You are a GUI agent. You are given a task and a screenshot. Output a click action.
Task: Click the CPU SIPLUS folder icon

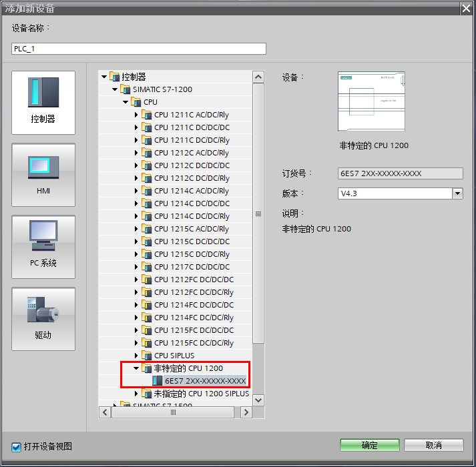tap(146, 356)
